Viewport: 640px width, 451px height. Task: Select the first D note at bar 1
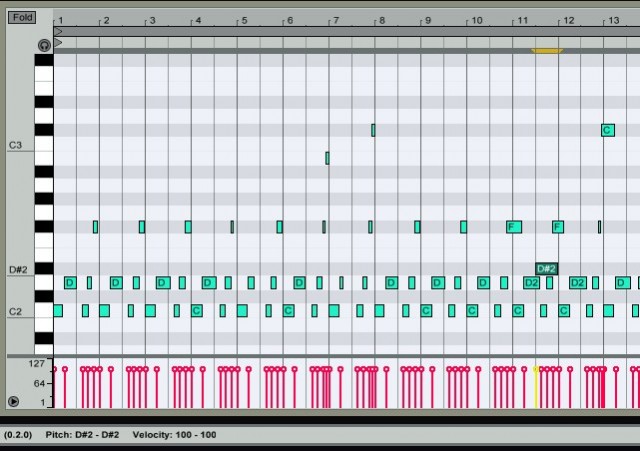(70, 283)
